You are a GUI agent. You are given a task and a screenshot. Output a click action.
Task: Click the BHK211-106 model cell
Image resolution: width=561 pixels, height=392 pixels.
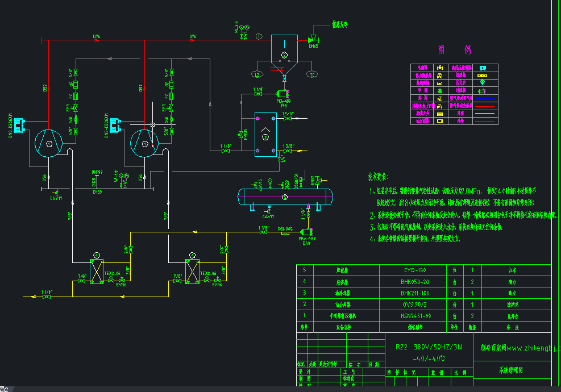click(415, 293)
